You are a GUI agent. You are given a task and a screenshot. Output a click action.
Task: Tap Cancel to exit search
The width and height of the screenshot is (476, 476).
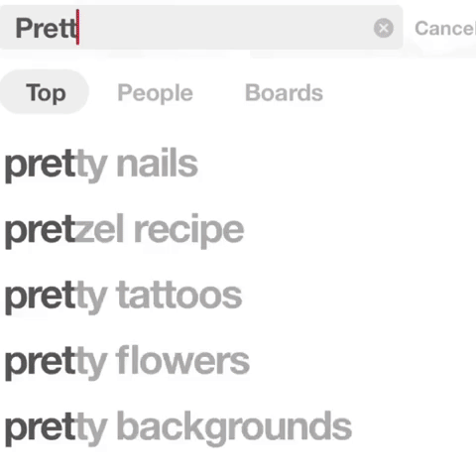click(x=445, y=29)
